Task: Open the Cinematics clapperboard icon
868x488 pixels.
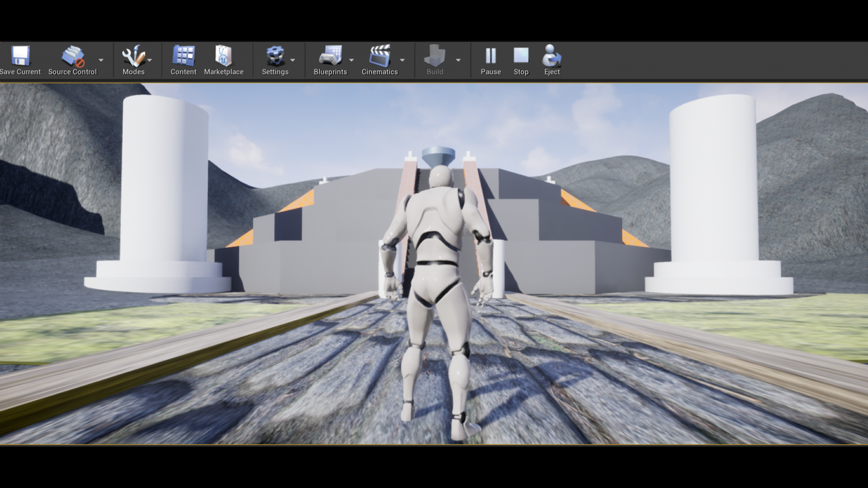Action: (380, 56)
